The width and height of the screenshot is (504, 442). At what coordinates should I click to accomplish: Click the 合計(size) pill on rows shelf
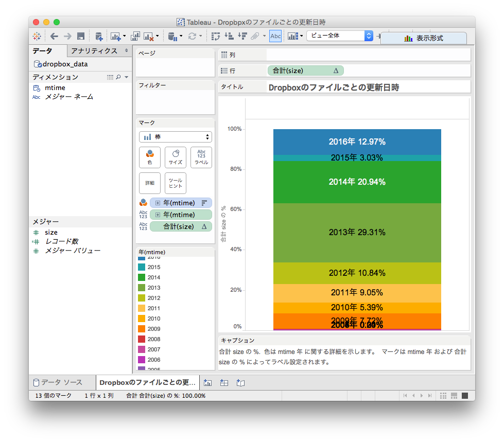tap(306, 70)
